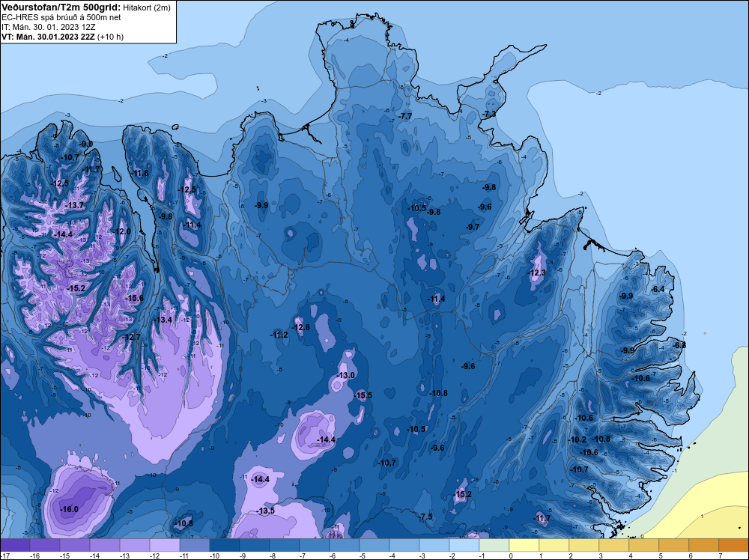Click the -11.8 temperature value
This screenshot has height=560, width=749.
coord(139,173)
